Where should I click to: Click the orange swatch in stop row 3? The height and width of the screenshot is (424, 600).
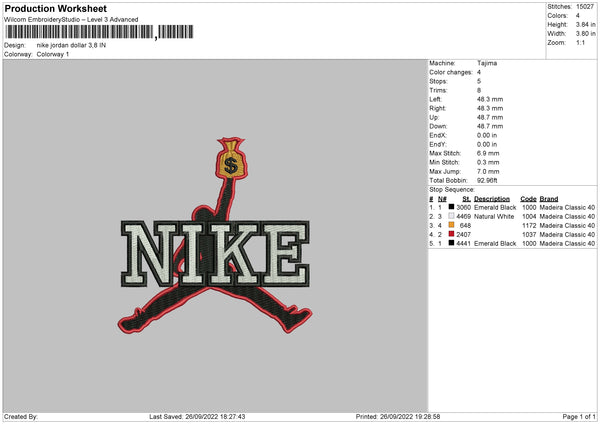tap(451, 225)
